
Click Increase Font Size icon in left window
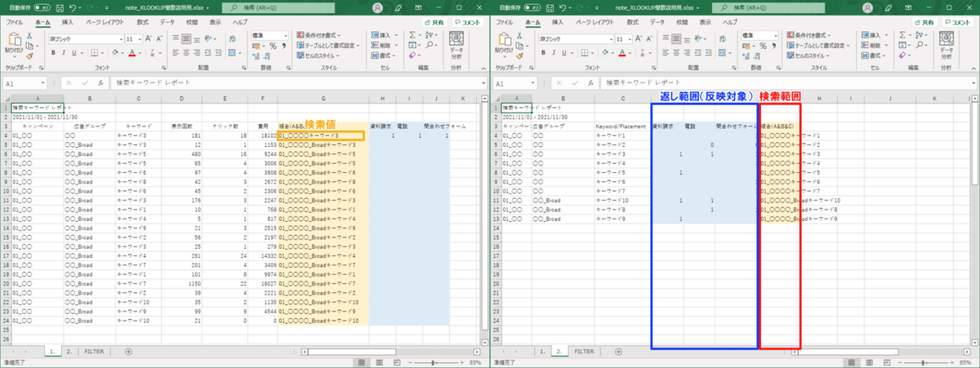(x=149, y=38)
